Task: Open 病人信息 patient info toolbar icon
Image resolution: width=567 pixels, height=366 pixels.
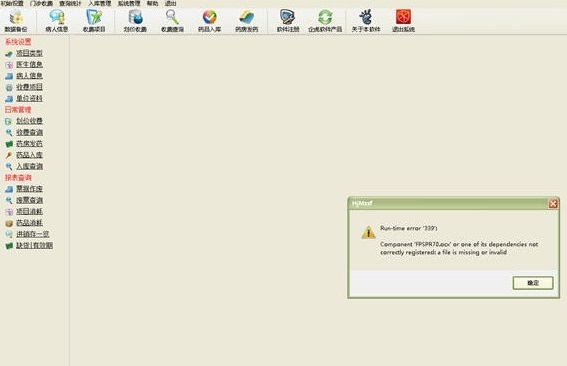Action: coord(57,21)
